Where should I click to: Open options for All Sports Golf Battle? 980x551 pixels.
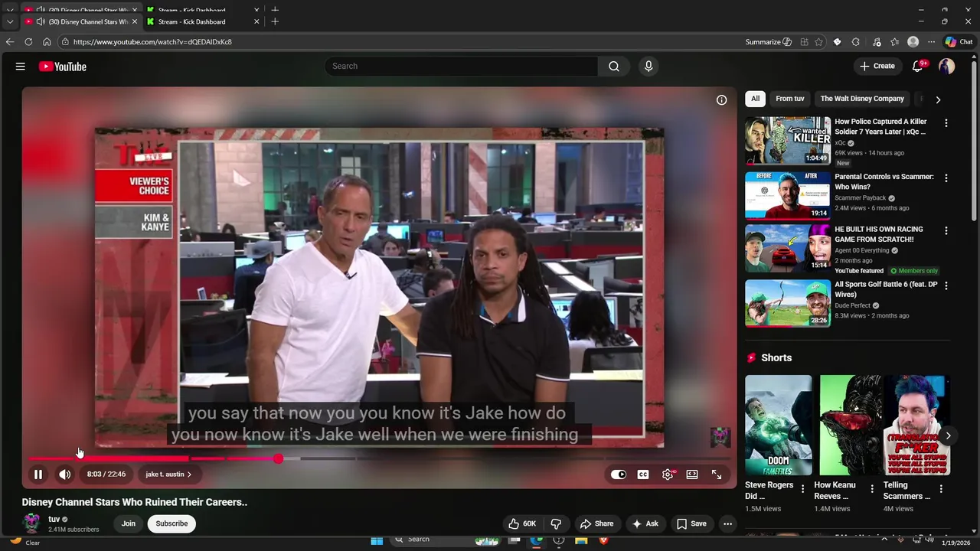click(x=946, y=285)
